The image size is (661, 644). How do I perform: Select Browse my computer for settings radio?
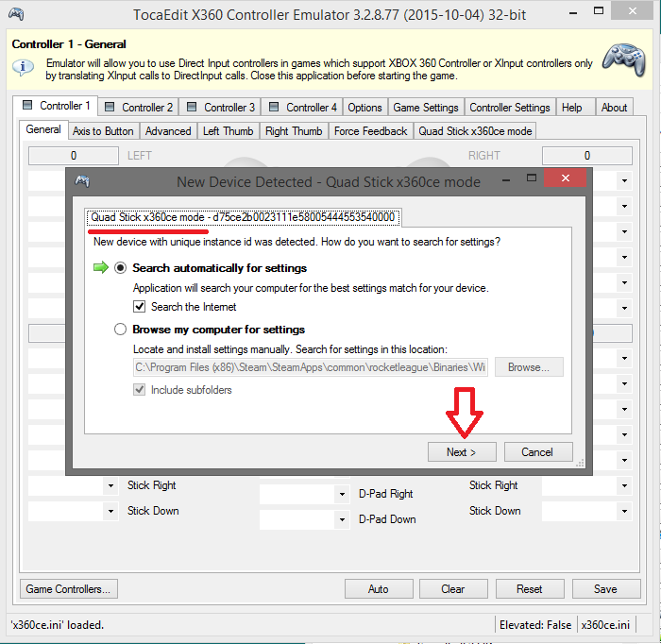120,330
